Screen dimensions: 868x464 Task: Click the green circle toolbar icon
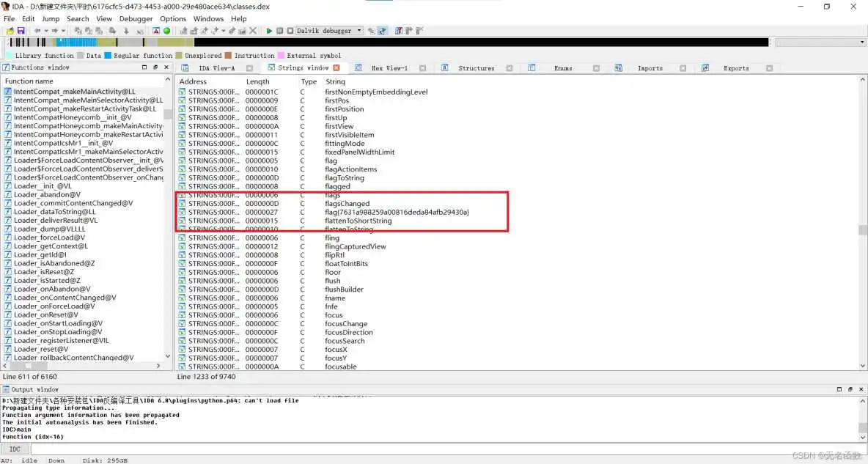167,31
